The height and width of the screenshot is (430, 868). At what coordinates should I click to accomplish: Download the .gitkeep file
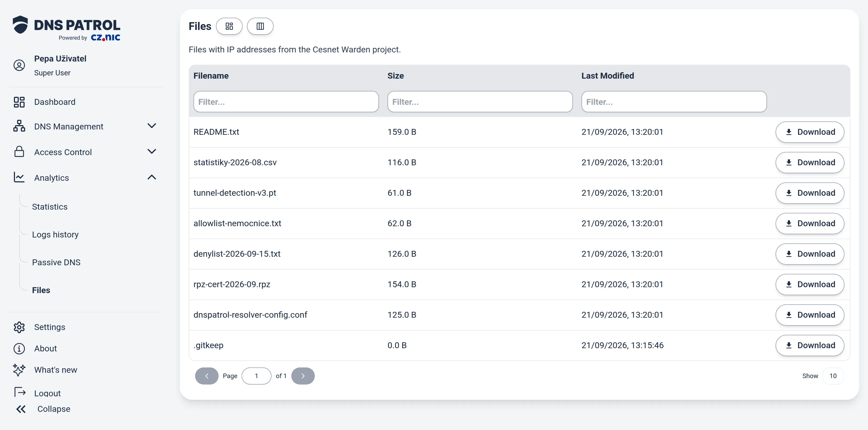click(810, 345)
